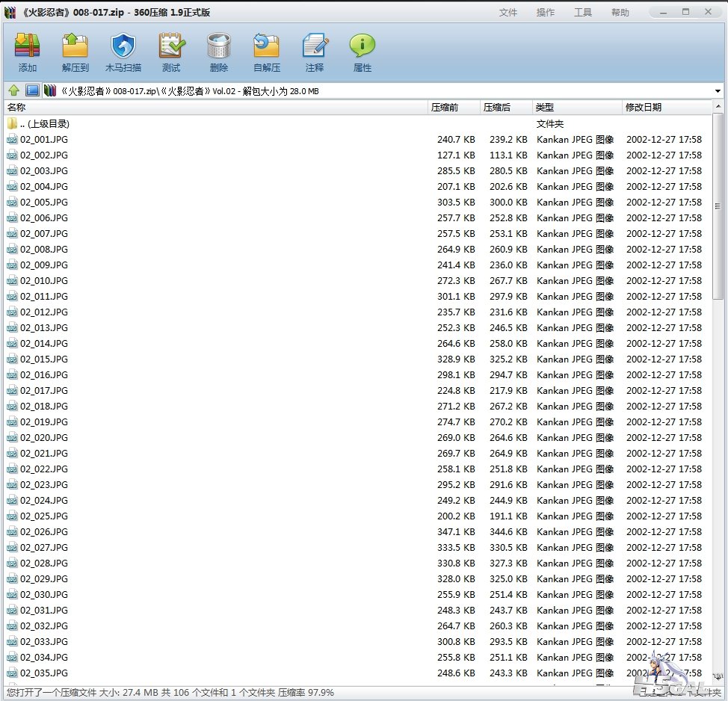Click the 添加 (Add) toolbar icon
The width and height of the screenshot is (728, 701).
tap(28, 52)
